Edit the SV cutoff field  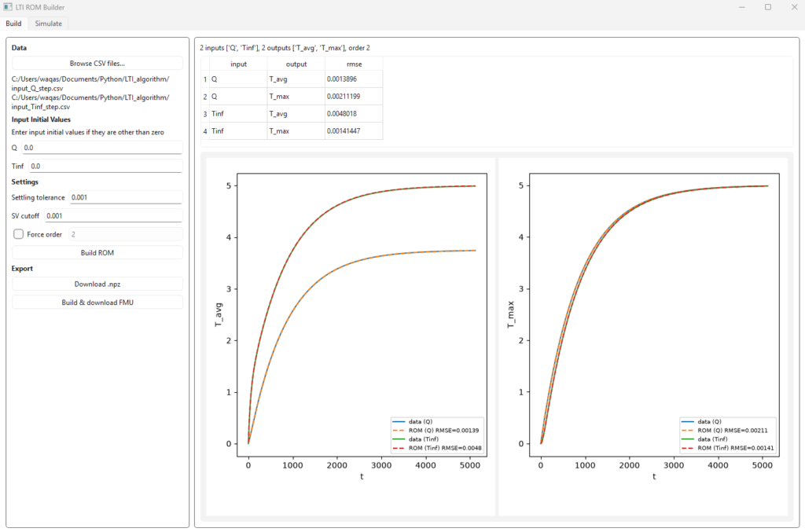(113, 216)
